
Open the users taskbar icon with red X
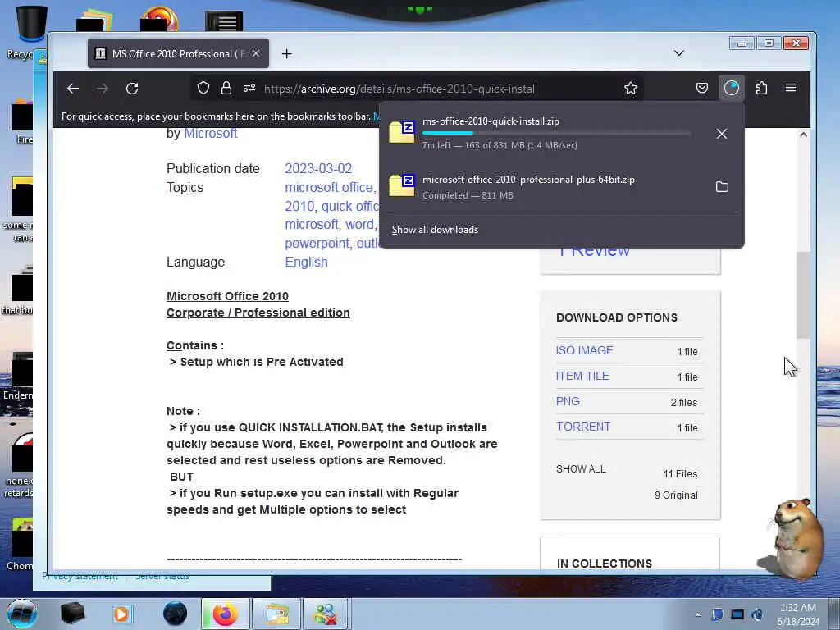point(326,614)
